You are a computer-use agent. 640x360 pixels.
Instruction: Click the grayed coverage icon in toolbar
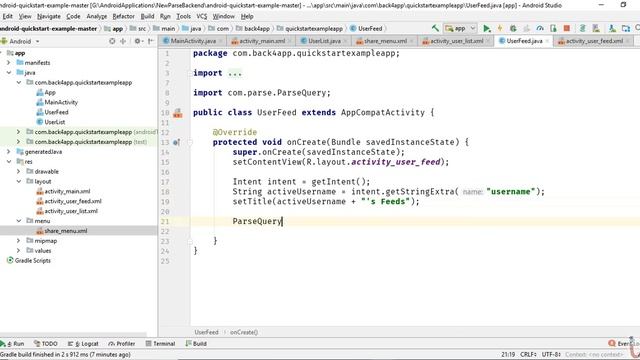pyautogui.click(x=527, y=28)
